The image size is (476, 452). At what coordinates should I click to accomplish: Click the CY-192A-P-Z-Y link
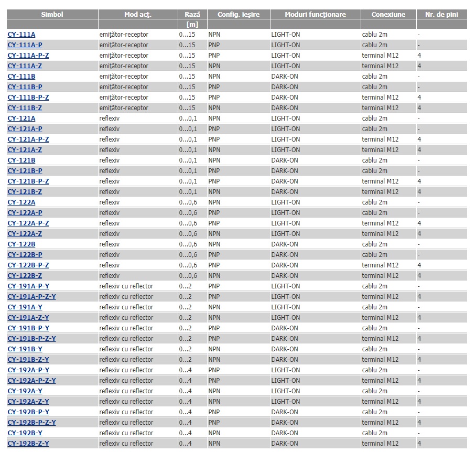[x=32, y=380]
